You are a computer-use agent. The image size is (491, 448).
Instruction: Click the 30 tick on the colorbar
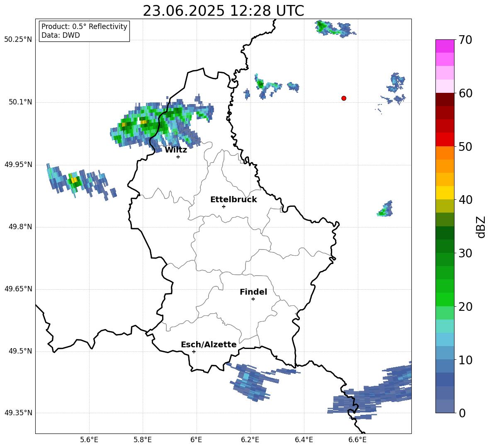(x=465, y=253)
